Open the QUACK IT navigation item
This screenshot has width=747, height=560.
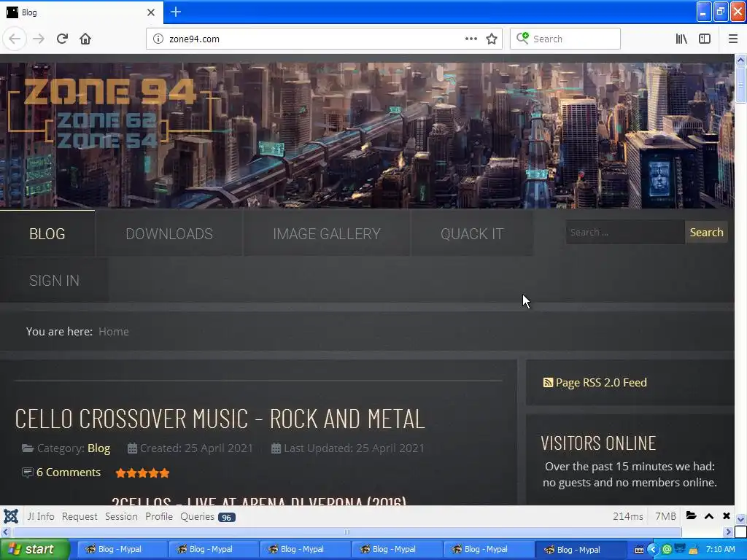(472, 233)
